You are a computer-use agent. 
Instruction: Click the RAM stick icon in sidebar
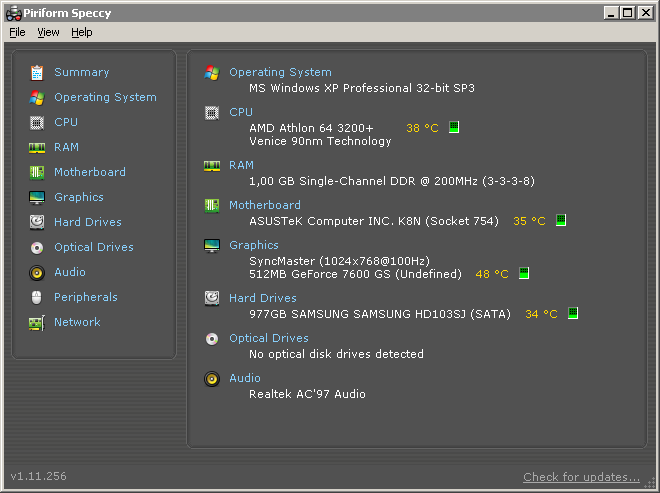[37, 148]
